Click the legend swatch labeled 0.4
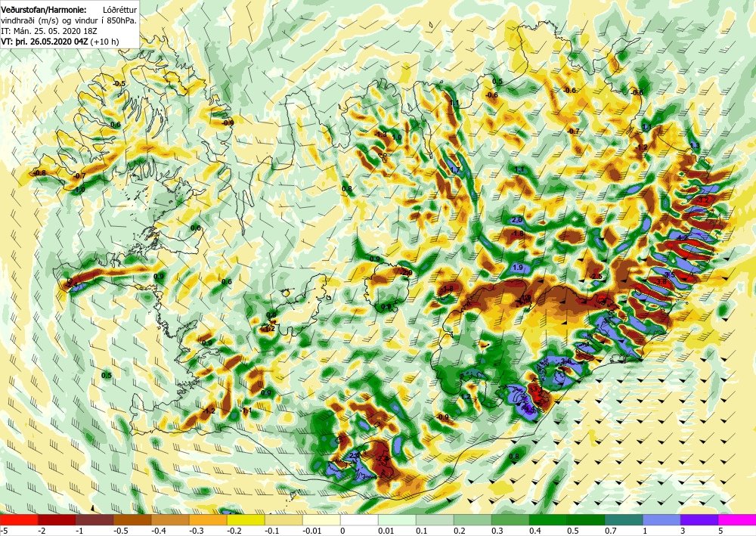 548,519
